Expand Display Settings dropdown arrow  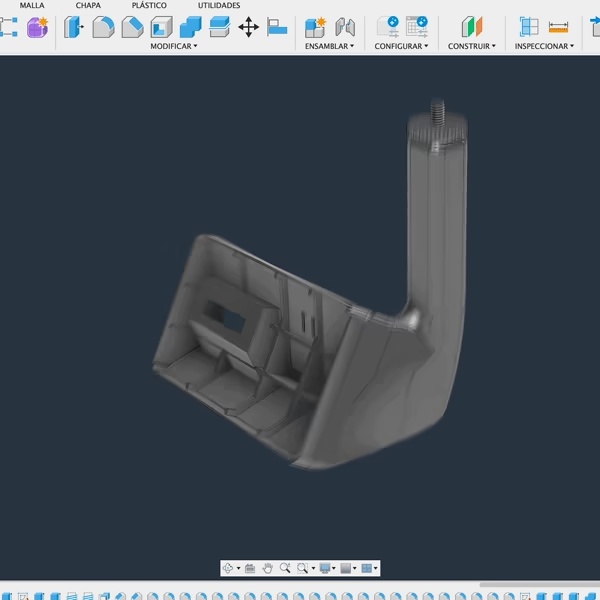(334, 568)
